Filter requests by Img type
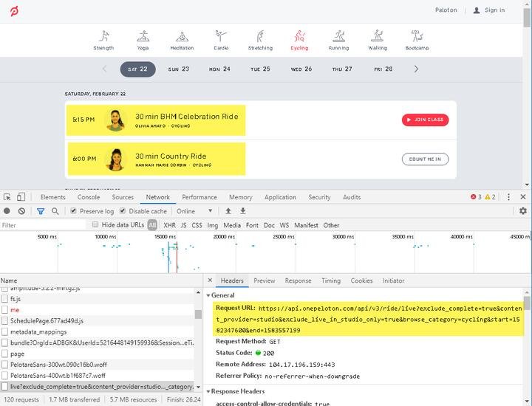The height and width of the screenshot is (406, 532). 212,225
